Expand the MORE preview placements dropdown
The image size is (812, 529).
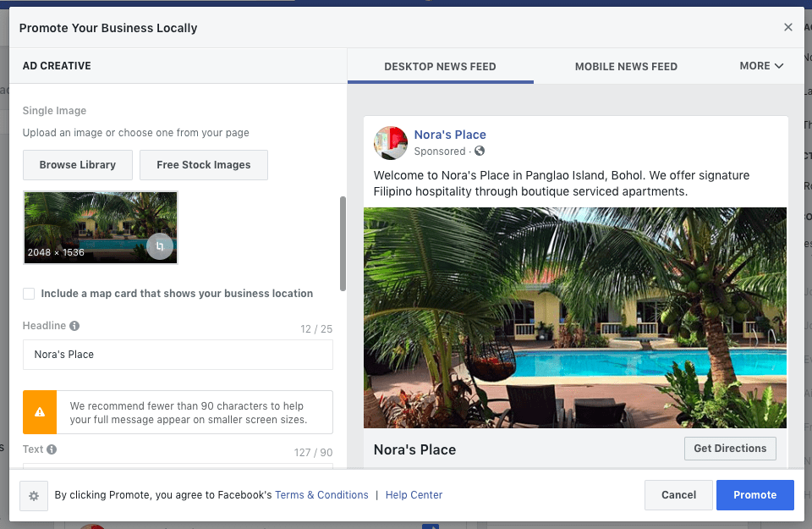(x=761, y=66)
